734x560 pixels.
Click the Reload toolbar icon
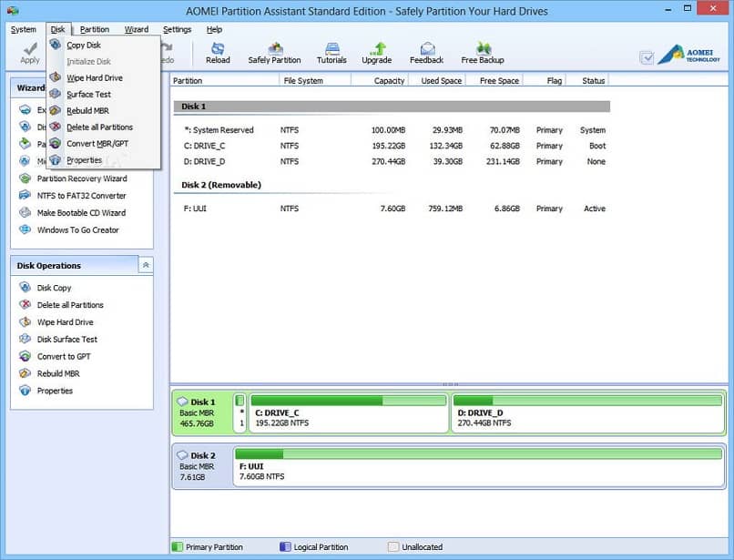tap(218, 52)
